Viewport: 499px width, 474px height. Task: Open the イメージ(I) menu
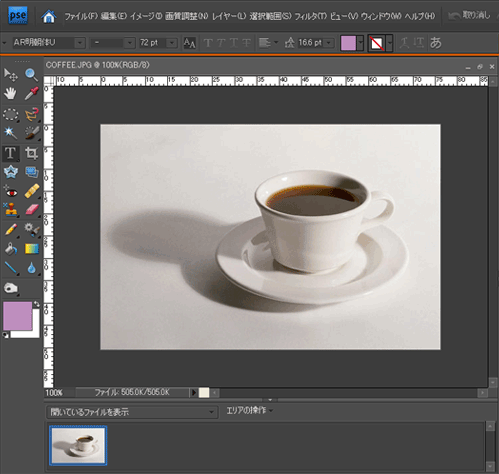pos(146,16)
